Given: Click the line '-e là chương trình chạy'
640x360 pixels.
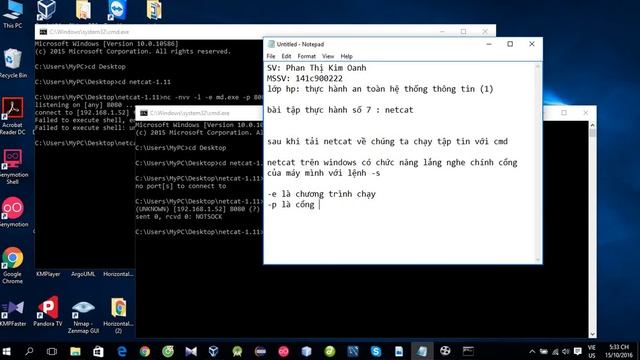Looking at the screenshot, I should pyautogui.click(x=321, y=194).
